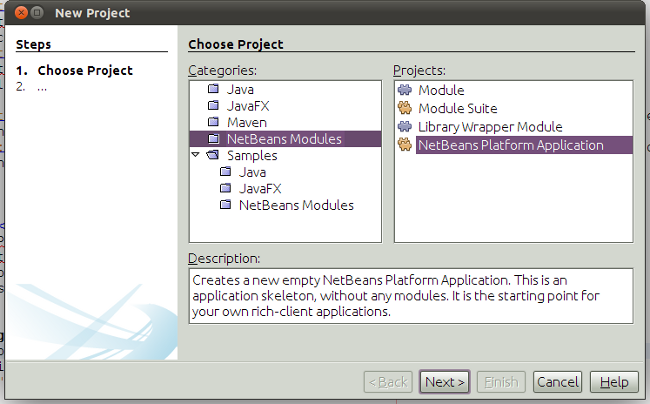Click the top-level JavaFX folder icon
Viewport: 650px width, 404px height.
(213, 106)
